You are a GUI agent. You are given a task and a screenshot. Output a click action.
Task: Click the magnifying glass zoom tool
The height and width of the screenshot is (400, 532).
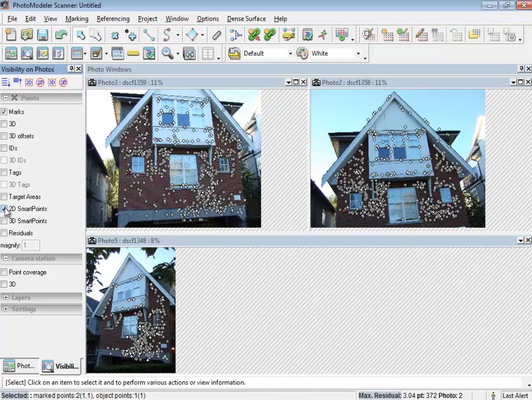(167, 53)
